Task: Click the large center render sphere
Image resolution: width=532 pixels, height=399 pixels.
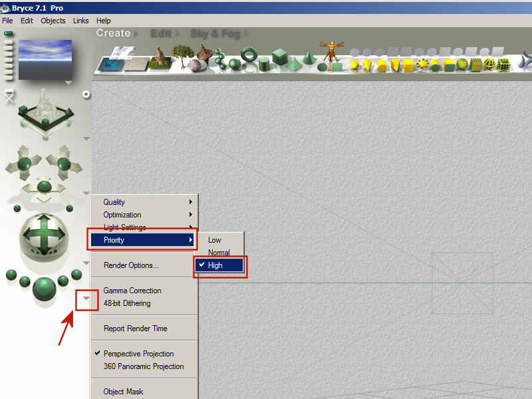Action: [x=44, y=289]
